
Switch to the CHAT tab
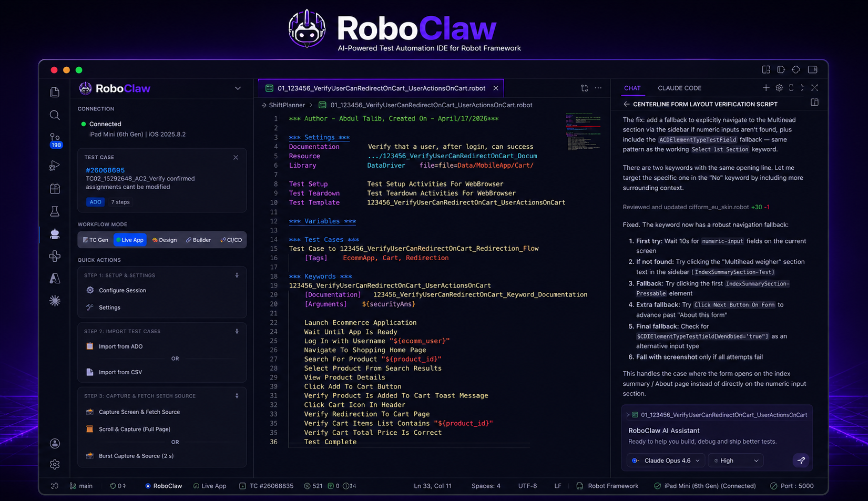click(x=632, y=88)
